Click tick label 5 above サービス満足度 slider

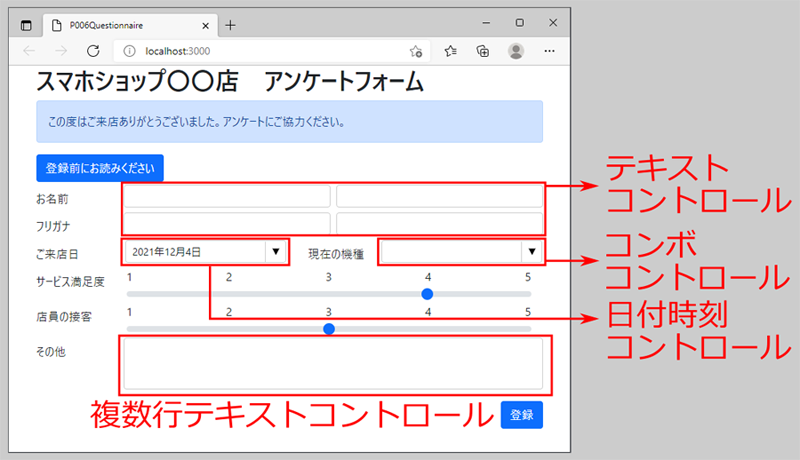528,277
